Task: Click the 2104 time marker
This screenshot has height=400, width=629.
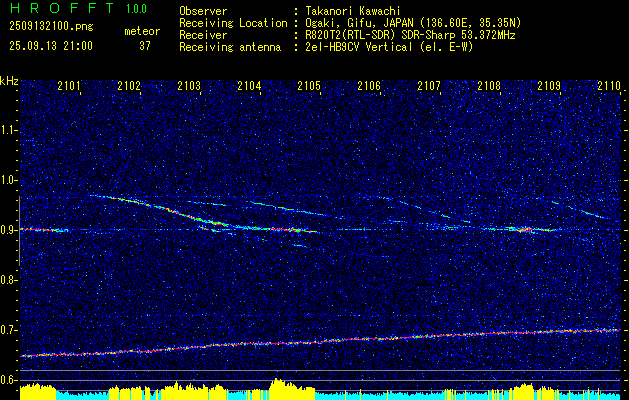Action: pos(249,85)
